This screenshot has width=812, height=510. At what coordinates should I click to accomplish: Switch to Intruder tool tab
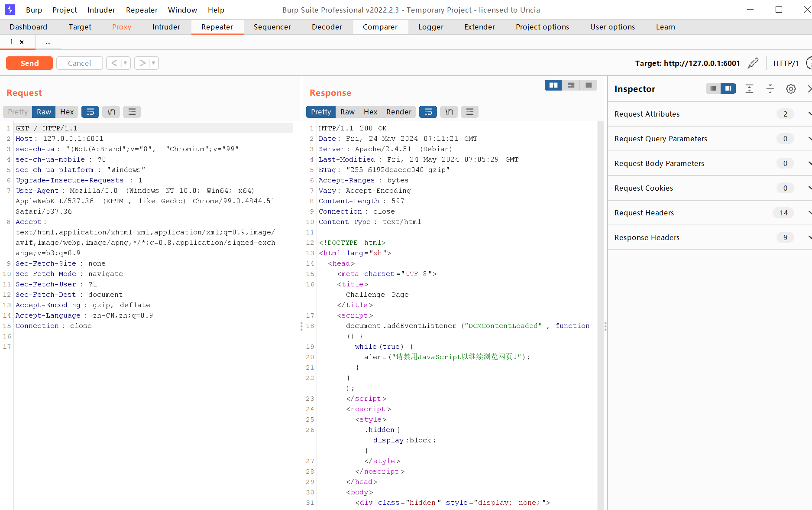pyautogui.click(x=166, y=27)
